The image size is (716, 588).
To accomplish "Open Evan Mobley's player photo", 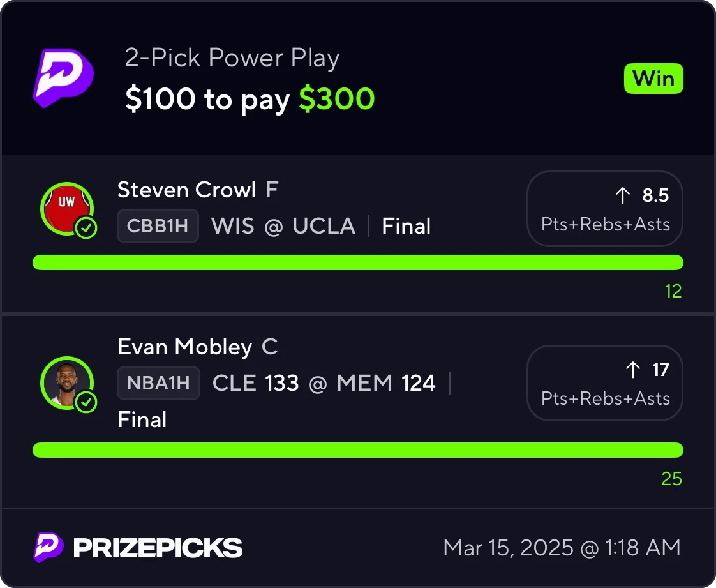I will coord(67,383).
